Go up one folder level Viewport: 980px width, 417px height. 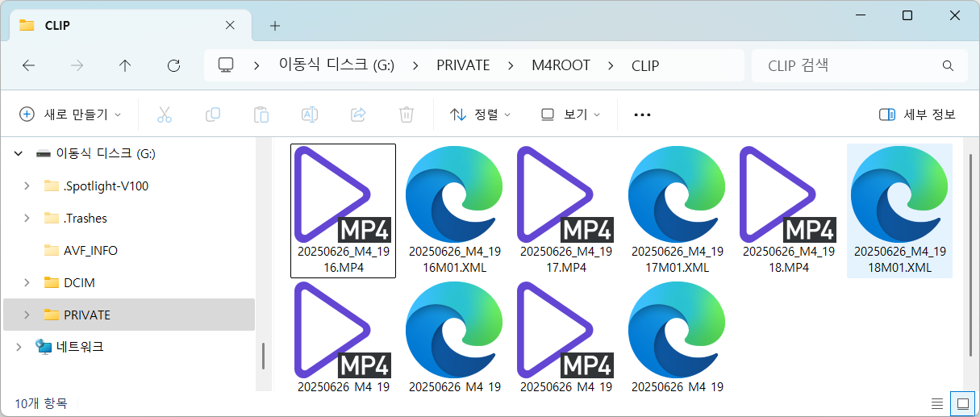(x=125, y=65)
